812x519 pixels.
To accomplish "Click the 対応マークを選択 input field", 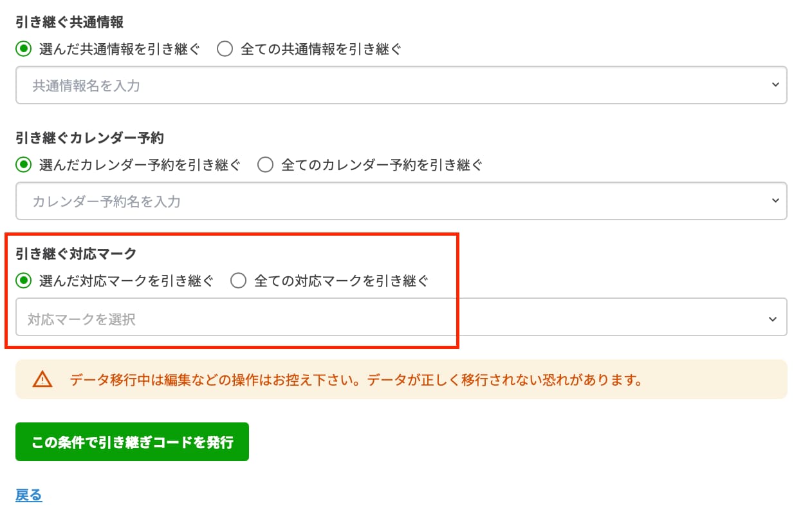I will tap(257, 317).
